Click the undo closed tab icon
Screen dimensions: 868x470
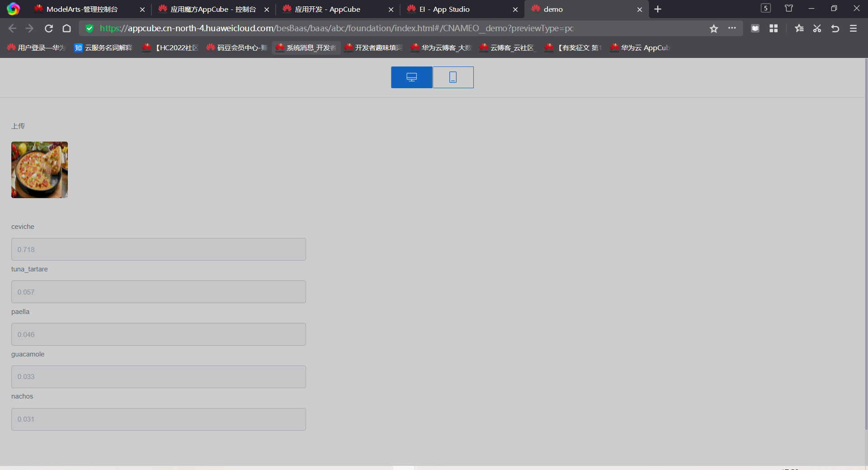click(835, 28)
